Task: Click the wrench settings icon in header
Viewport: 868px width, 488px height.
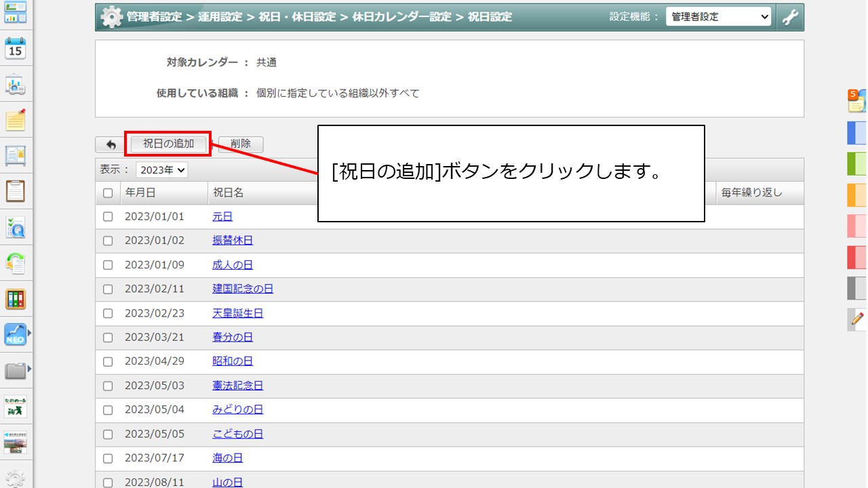Action: click(x=790, y=17)
